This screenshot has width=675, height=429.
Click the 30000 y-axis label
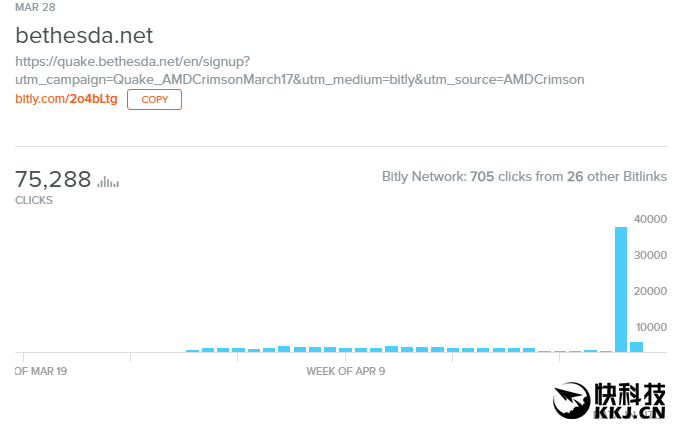651,255
